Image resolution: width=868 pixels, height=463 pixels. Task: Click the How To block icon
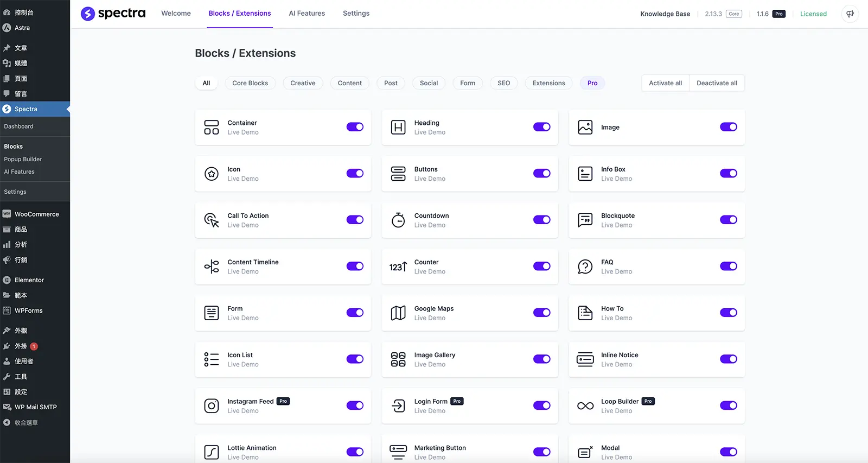585,313
